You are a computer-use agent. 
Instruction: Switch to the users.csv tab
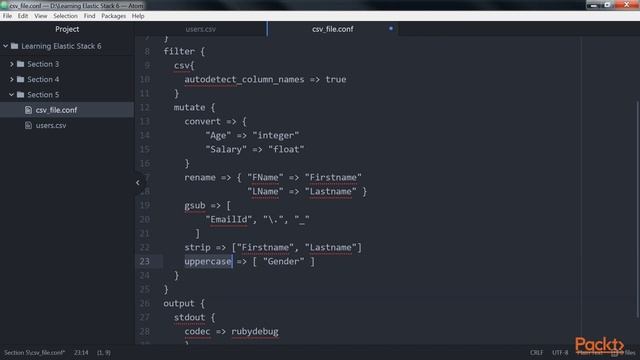(200, 29)
